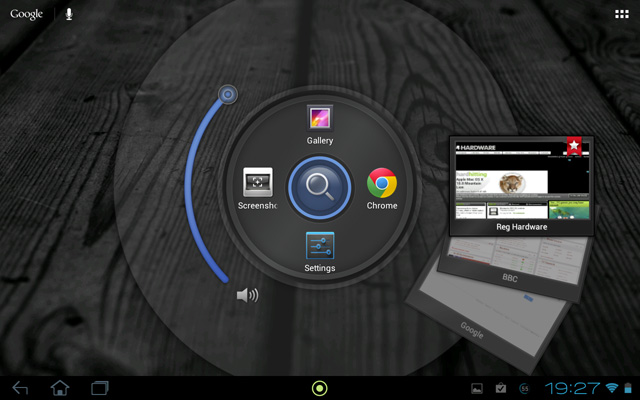Screen dimensions: 640x400
Task: Open the Google search widget
Action: 27,14
